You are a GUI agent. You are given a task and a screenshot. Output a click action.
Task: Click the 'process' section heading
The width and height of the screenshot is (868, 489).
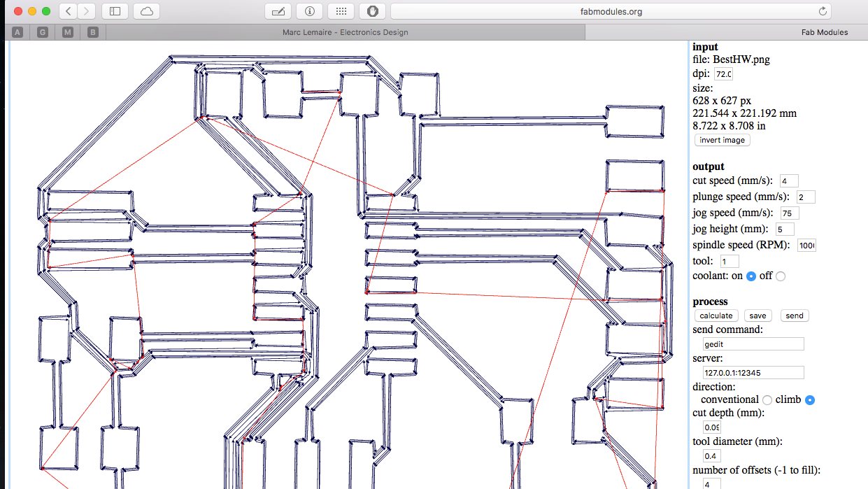pos(710,302)
